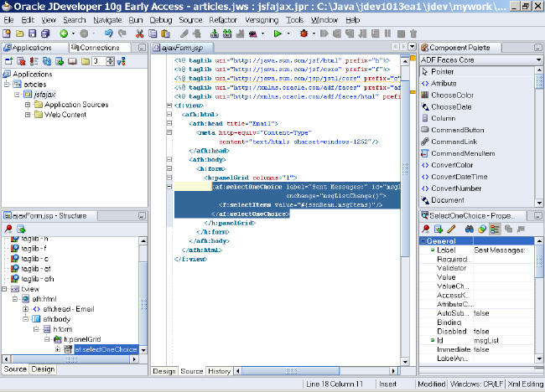Click the sort level number field showing 3
This screenshot has height=392, width=545.
tap(99, 61)
